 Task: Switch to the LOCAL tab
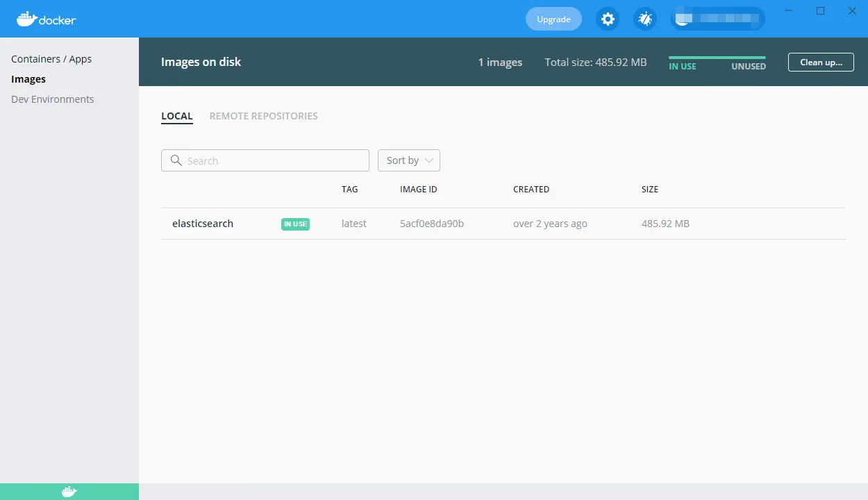coord(177,117)
